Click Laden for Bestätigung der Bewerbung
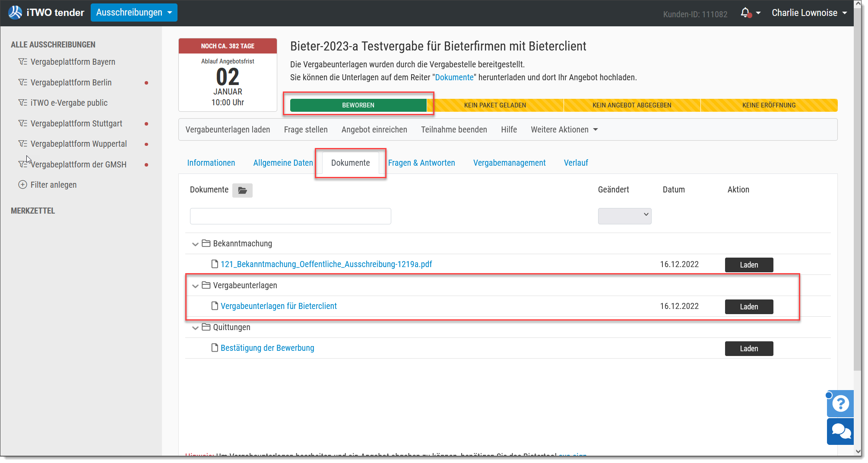This screenshot has width=868, height=463. click(x=749, y=349)
